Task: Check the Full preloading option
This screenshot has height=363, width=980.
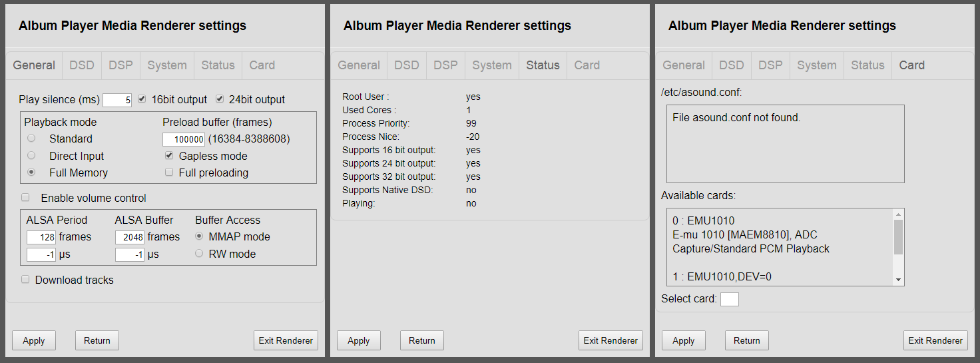Action: (169, 172)
